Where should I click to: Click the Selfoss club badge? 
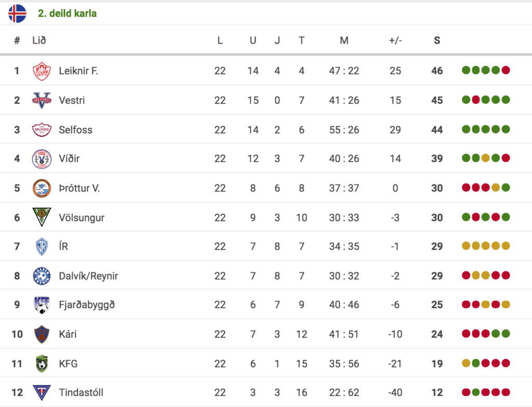[x=42, y=129]
